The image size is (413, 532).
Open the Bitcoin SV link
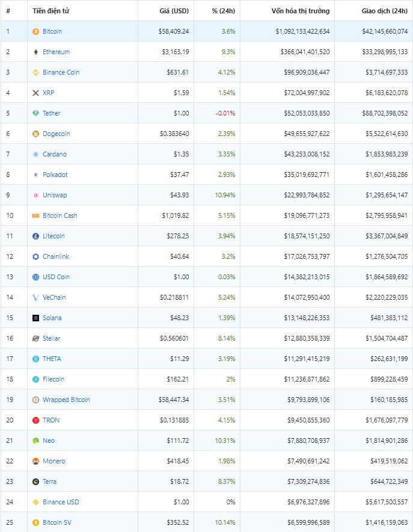(57, 522)
